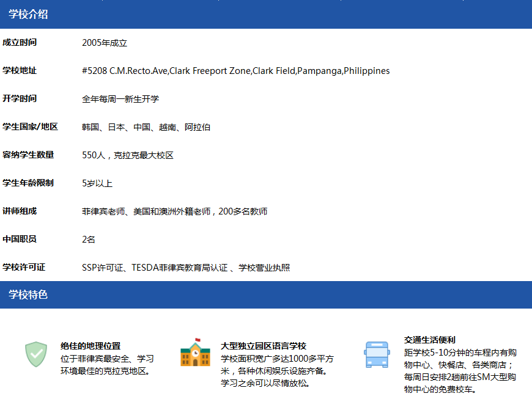The image size is (532, 399).
Task: Select the 学生国家/地区 label
Action: (30, 126)
